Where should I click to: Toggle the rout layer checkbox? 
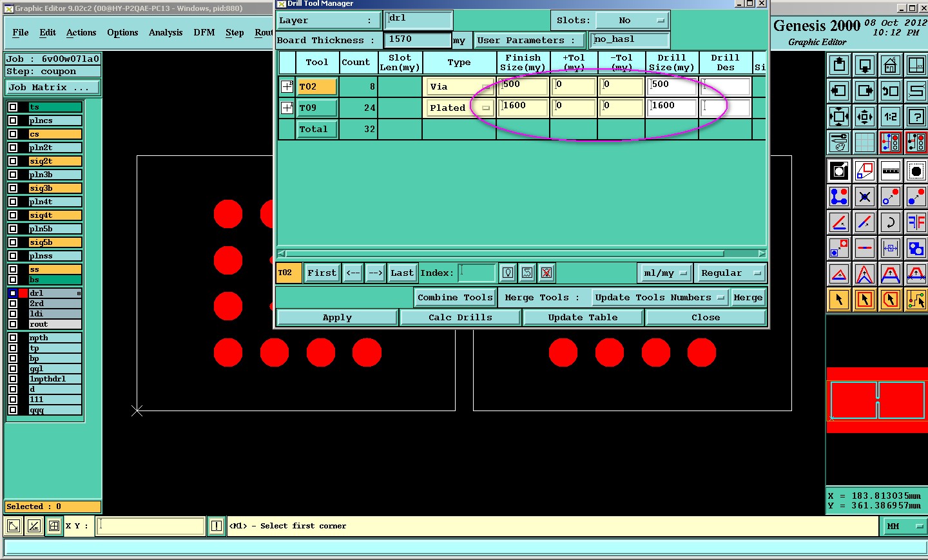13,324
